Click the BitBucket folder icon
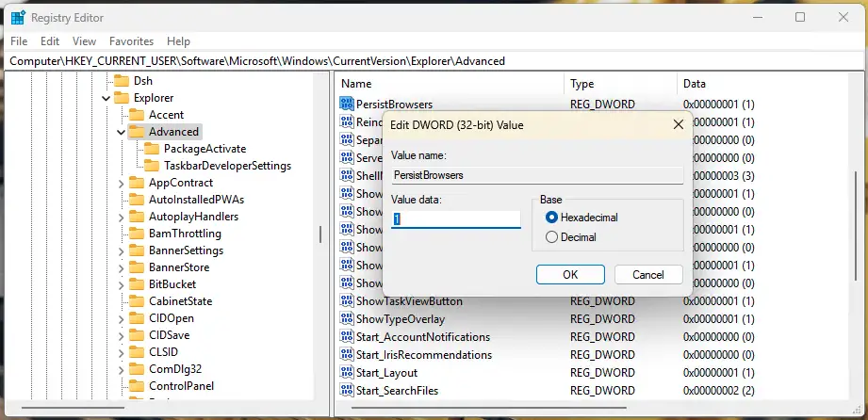 pyautogui.click(x=136, y=284)
